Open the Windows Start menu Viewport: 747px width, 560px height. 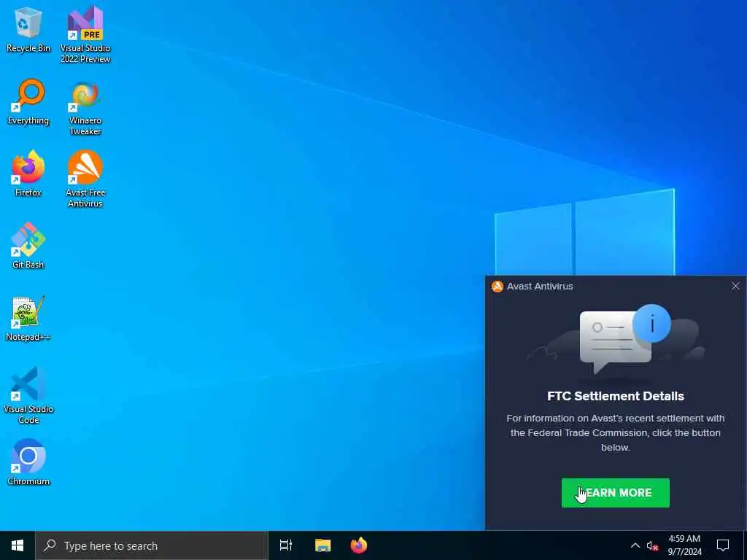[x=18, y=545]
